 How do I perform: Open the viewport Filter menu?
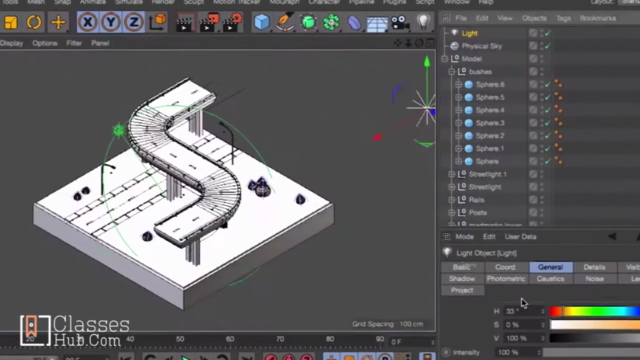pos(74,43)
